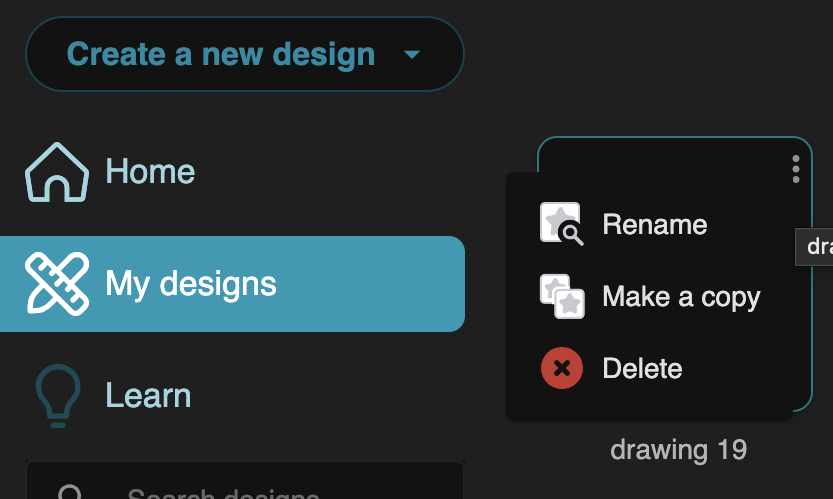Click the three-dot options icon on drawing card
The image size is (833, 499).
[x=795, y=169]
